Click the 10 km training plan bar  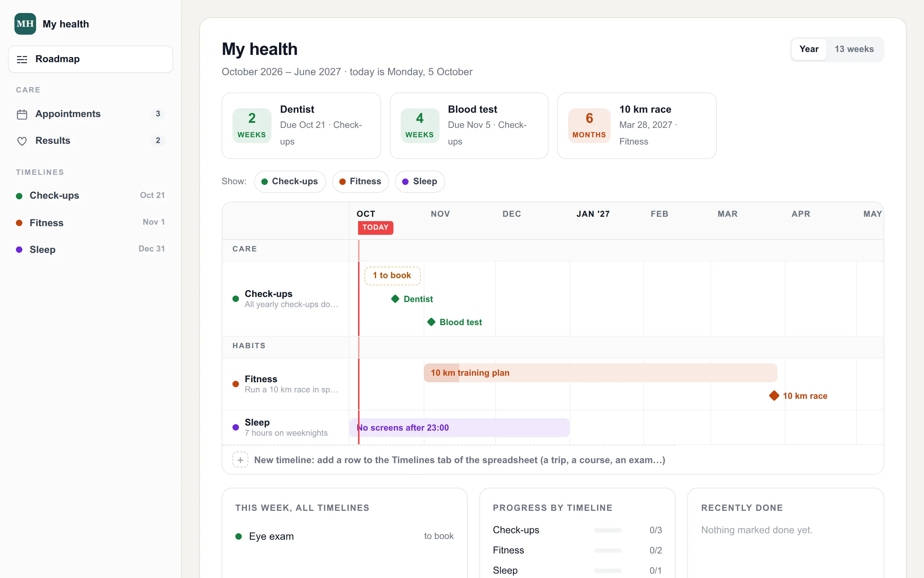(x=600, y=373)
